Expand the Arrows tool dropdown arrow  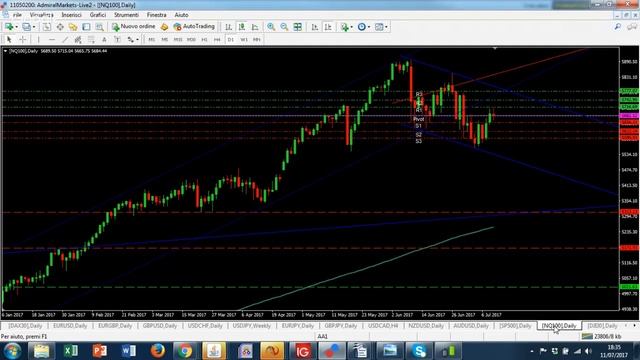click(138, 40)
